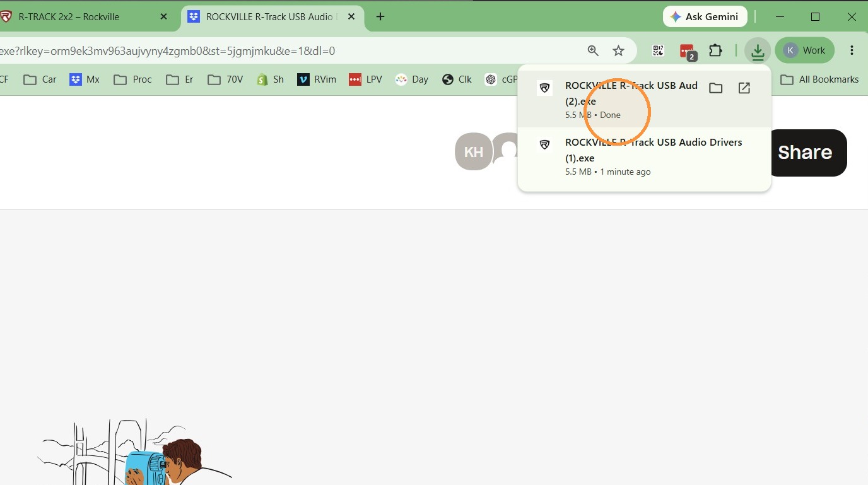
Task: Click the Dropbox Share button
Action: click(807, 153)
